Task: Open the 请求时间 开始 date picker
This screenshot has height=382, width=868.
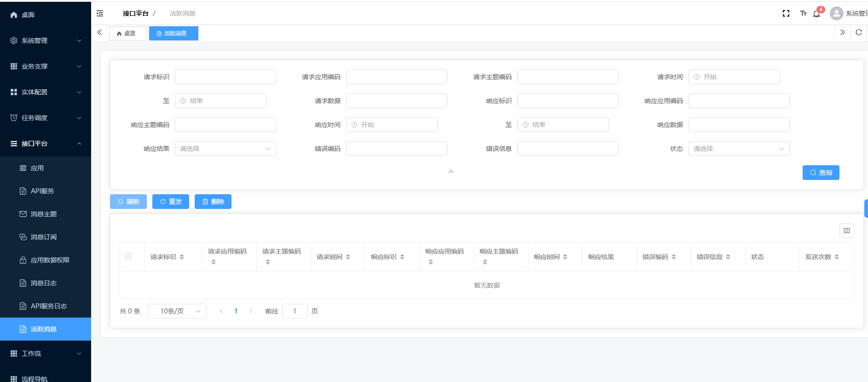Action: click(x=734, y=77)
